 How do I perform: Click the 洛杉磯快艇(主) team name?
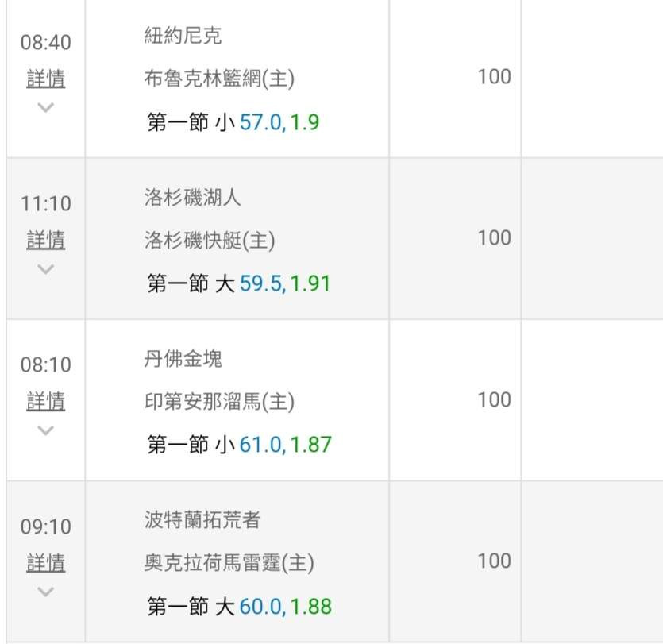[x=210, y=240]
